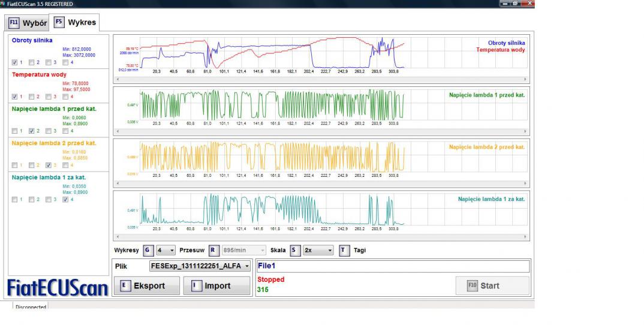Click the Eksport button
This screenshot has width=644, height=325.
pos(146,286)
